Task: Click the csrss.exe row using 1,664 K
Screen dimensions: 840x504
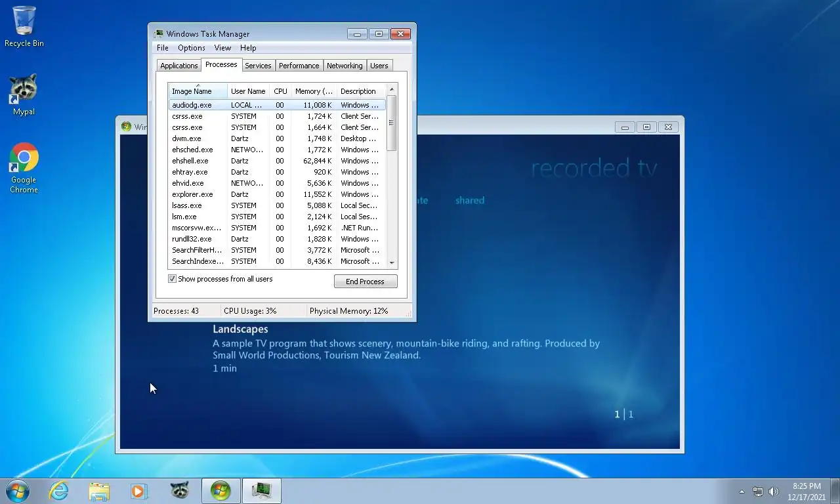Action: [x=277, y=127]
